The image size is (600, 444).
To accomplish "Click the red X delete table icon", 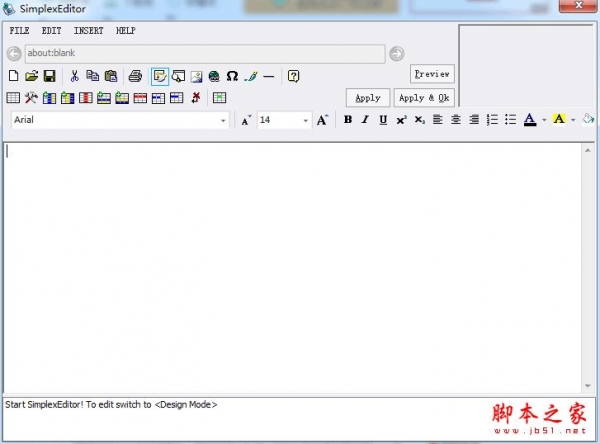I will (196, 97).
